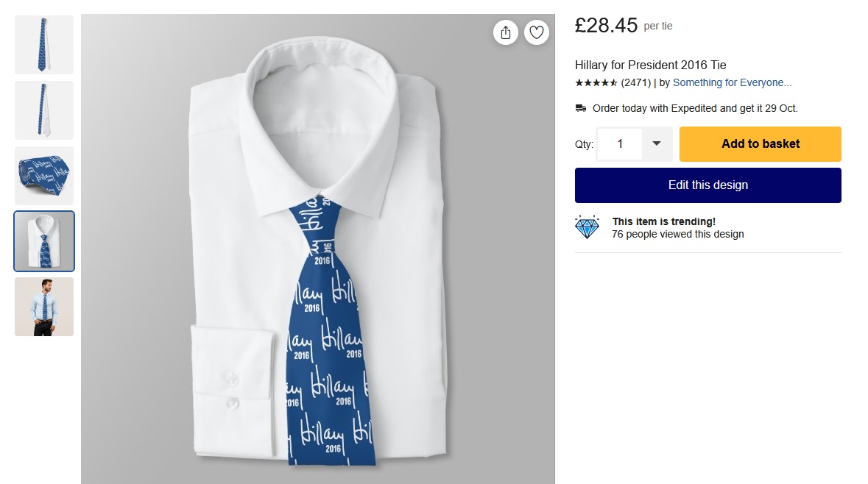Click the blue diamond trending icon
868x484 pixels.
[588, 227]
